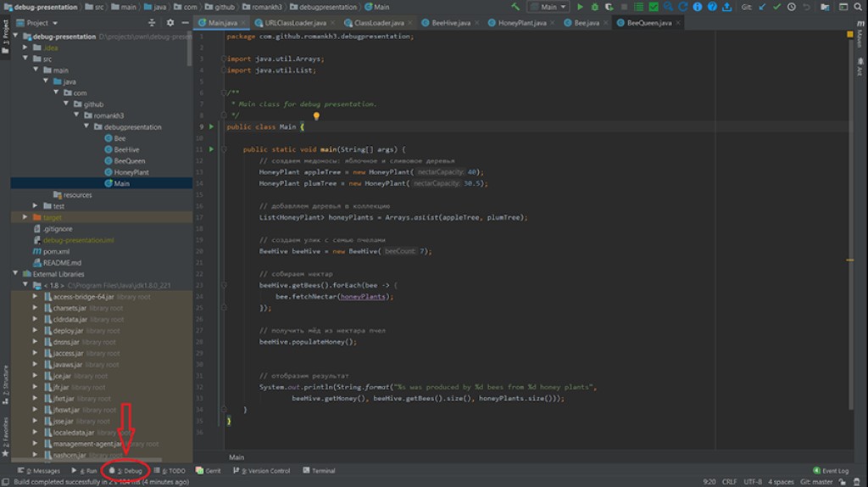Collapse External Libraries node
This screenshot has width=868, height=487.
coord(15,274)
